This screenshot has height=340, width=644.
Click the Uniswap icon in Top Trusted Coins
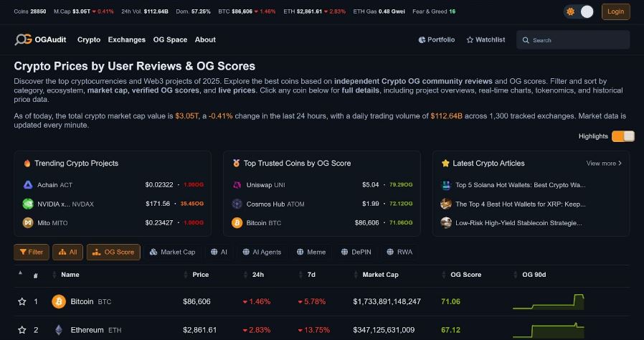pyautogui.click(x=237, y=184)
